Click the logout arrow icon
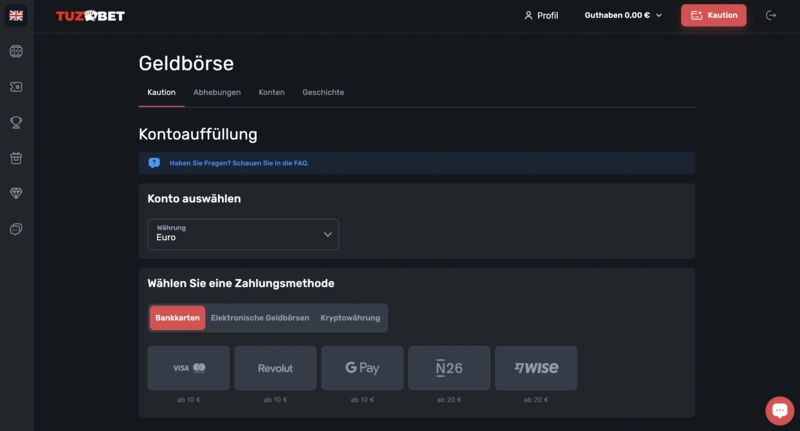The width and height of the screenshot is (800, 431). 770,16
